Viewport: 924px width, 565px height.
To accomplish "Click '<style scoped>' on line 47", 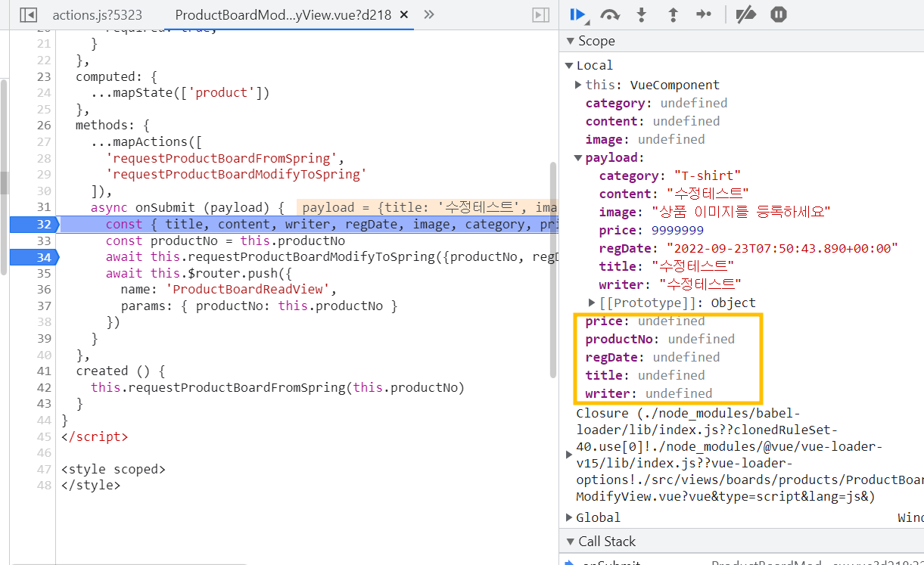I will (x=113, y=469).
